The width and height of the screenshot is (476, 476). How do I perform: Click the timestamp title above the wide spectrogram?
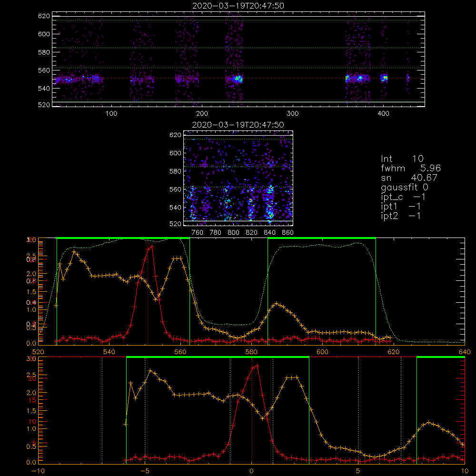point(238,6)
